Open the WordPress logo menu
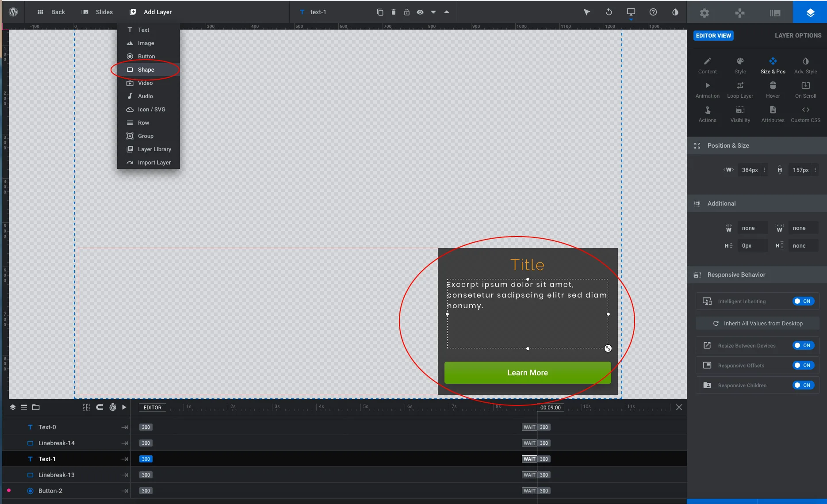Viewport: 827px width, 504px height. click(13, 12)
